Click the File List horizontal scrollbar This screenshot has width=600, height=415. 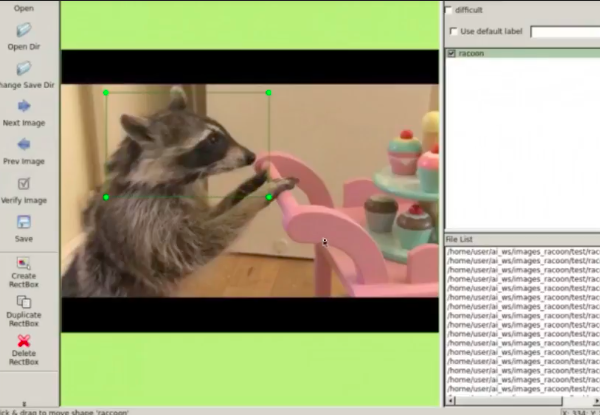(x=509, y=400)
